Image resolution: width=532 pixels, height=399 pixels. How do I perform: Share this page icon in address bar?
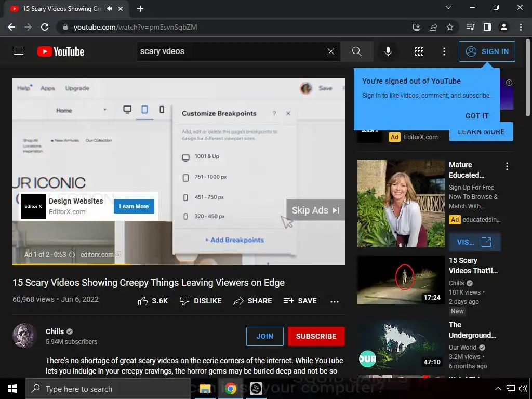pos(433,27)
